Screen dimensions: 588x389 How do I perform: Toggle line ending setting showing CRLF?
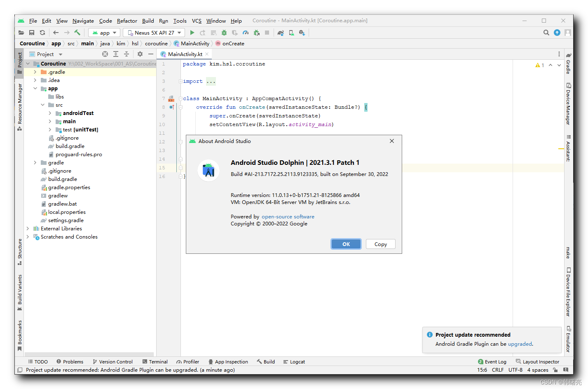pos(498,370)
